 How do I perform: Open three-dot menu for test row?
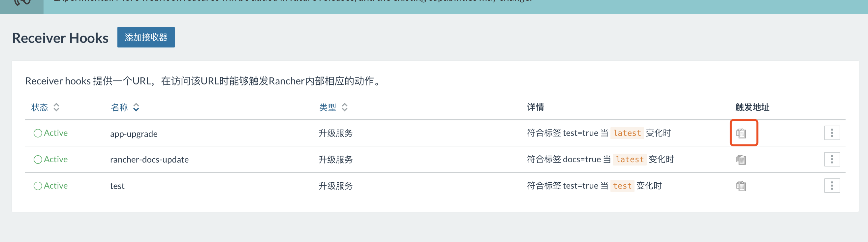click(x=832, y=185)
